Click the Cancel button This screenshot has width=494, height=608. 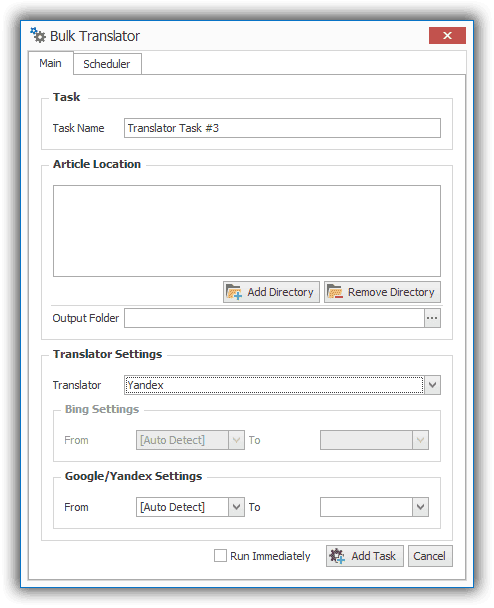430,556
